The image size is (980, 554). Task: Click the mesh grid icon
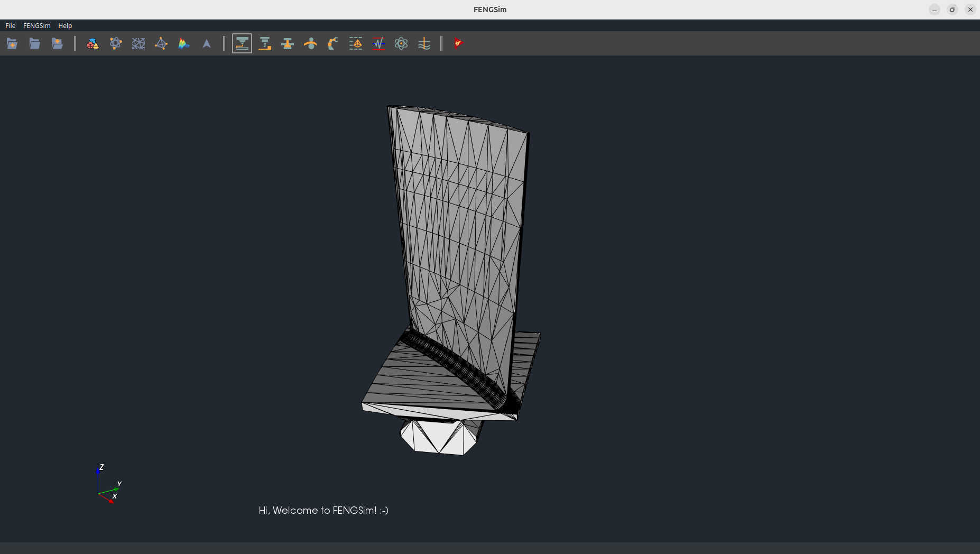138,43
